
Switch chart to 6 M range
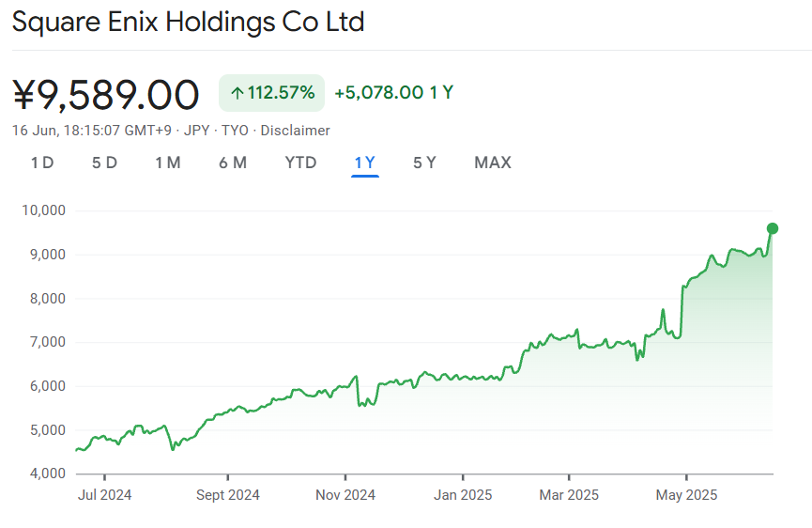click(233, 163)
